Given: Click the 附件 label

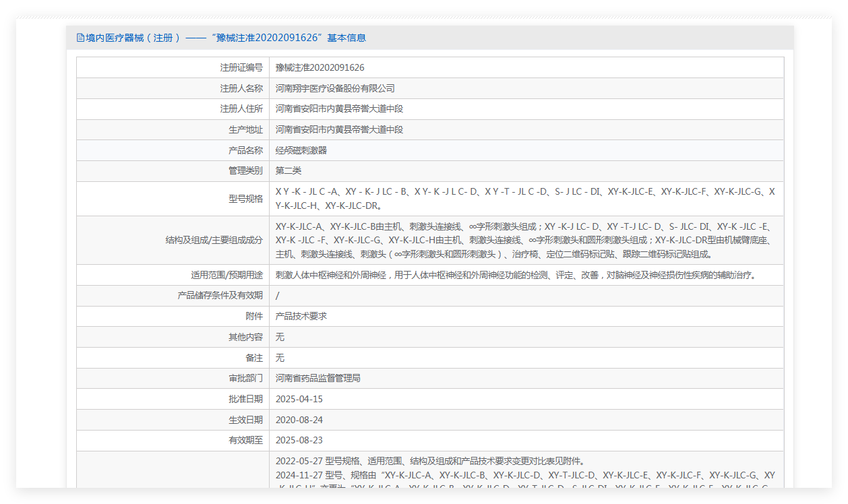Looking at the screenshot, I should tap(254, 316).
